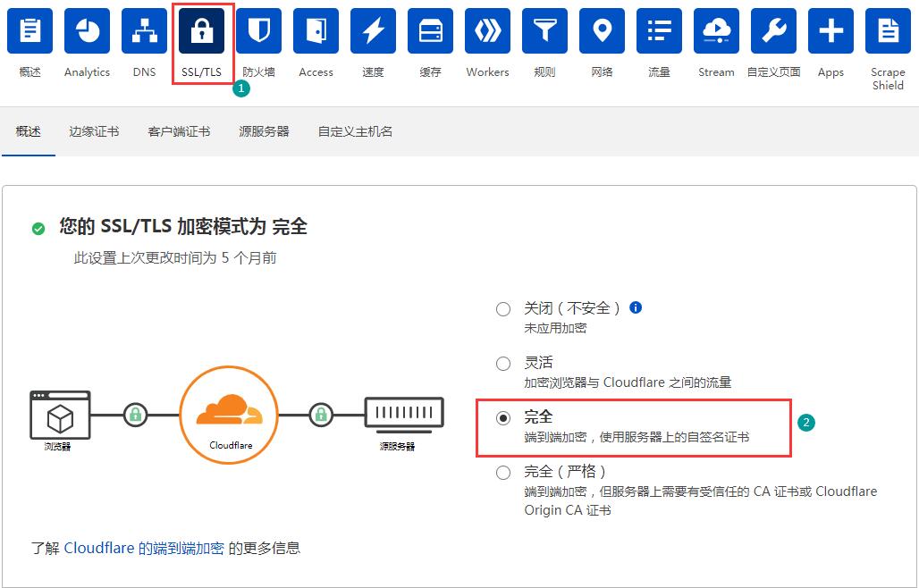
Task: Select the 灵活 encryption radio option
Action: (x=503, y=364)
